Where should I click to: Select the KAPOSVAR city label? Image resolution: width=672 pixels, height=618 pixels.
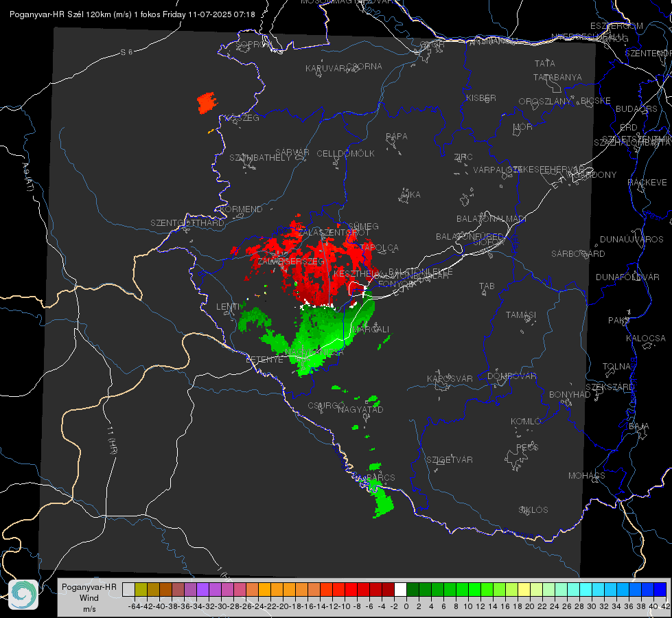point(450,378)
